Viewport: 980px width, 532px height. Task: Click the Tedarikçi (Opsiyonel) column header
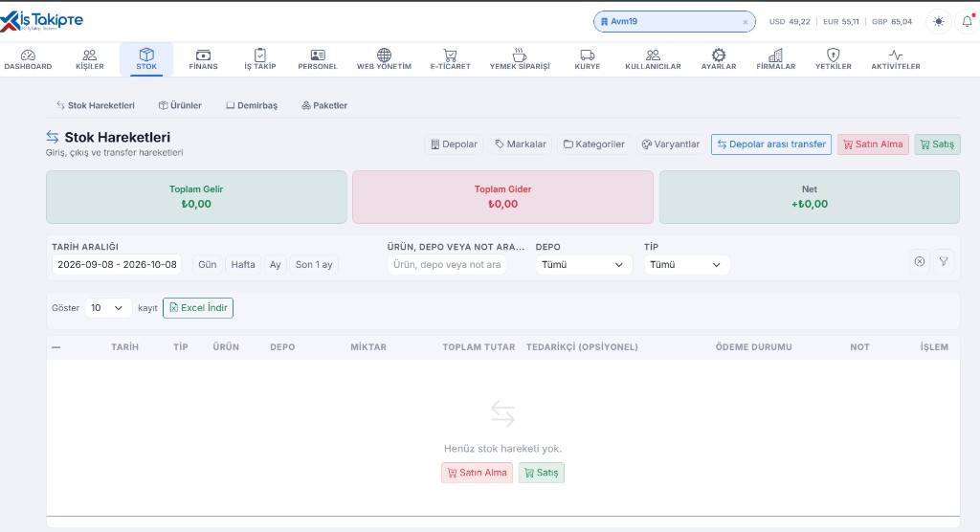pyautogui.click(x=582, y=347)
